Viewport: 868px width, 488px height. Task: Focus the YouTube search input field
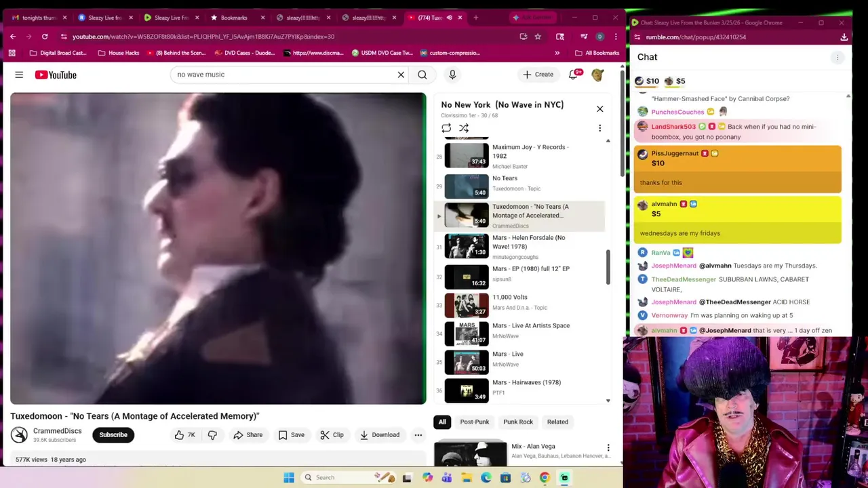click(283, 75)
